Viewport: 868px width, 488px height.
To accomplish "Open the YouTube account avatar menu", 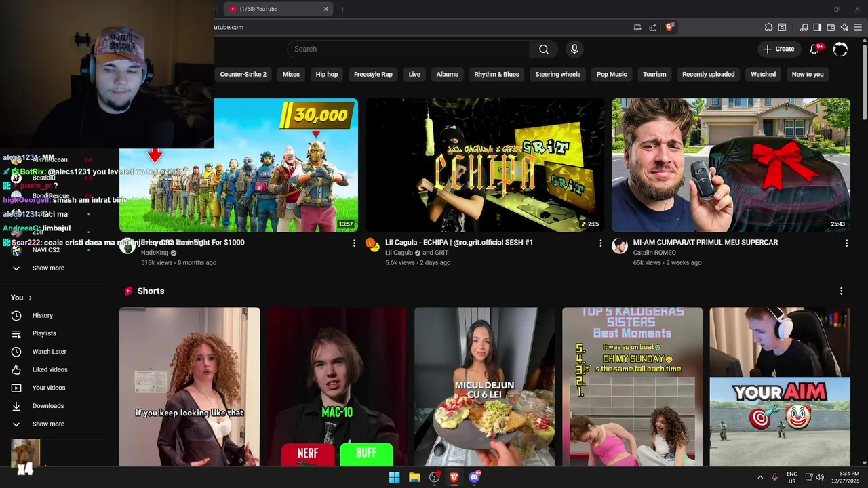I will coord(840,49).
